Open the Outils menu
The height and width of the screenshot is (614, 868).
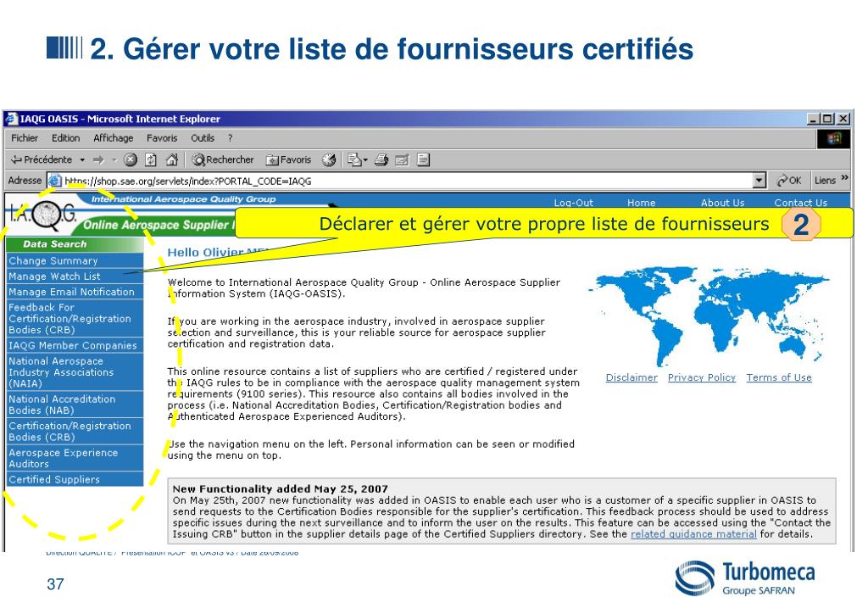coord(202,138)
